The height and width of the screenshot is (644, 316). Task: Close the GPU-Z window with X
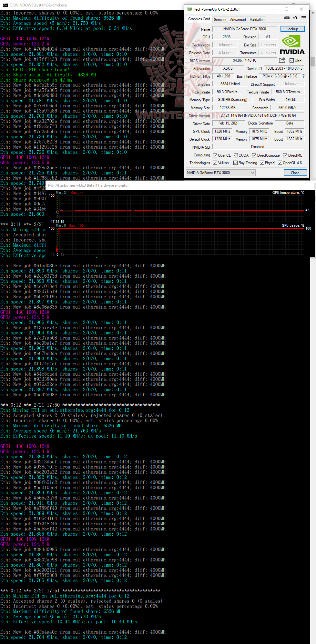coord(301,9)
